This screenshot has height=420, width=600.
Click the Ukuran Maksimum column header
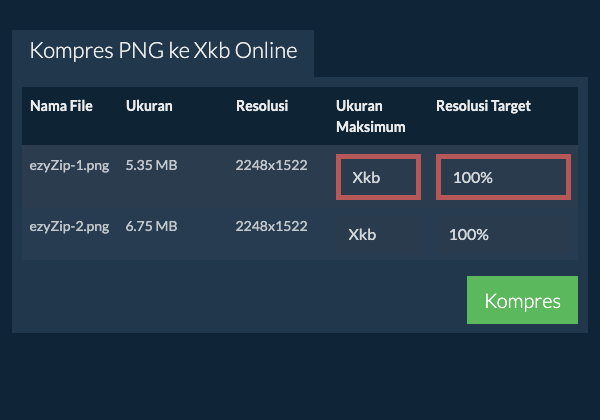tap(370, 114)
